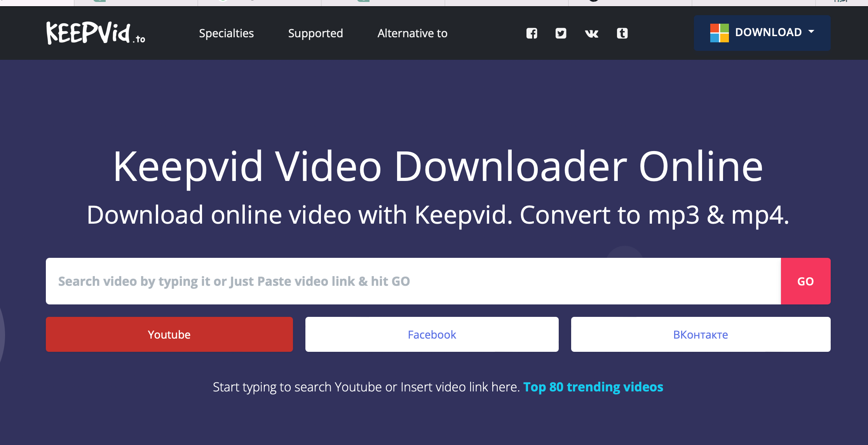Open the Alternative to menu
This screenshot has height=445, width=868.
412,33
